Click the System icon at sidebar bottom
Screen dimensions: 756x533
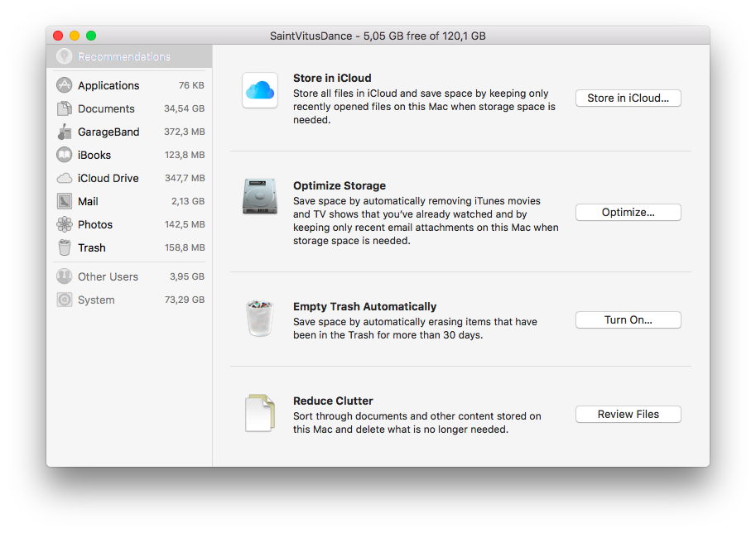(x=64, y=300)
